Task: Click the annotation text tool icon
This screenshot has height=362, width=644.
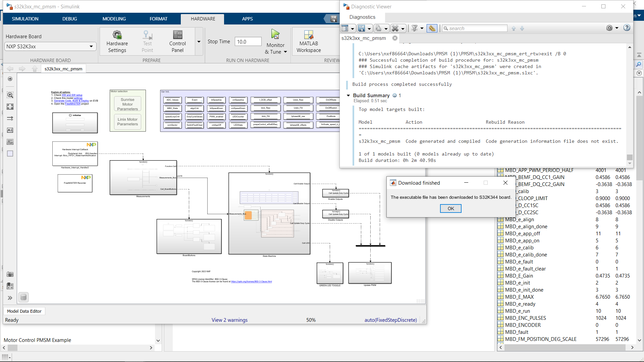Action: pos(10,130)
